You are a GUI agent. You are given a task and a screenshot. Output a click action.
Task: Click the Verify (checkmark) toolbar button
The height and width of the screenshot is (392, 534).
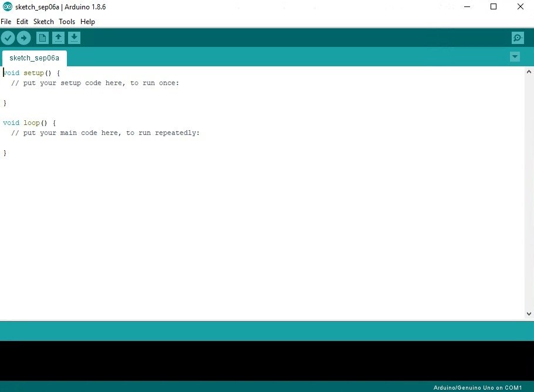coord(8,38)
